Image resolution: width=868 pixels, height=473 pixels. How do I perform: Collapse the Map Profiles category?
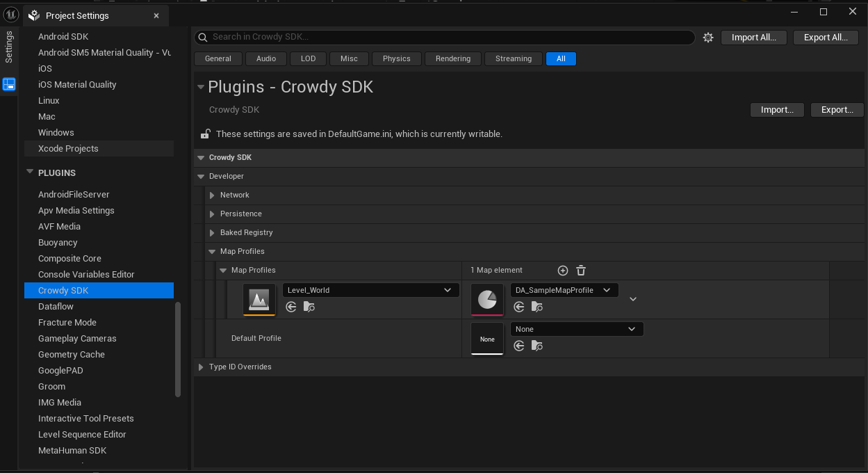tap(212, 252)
